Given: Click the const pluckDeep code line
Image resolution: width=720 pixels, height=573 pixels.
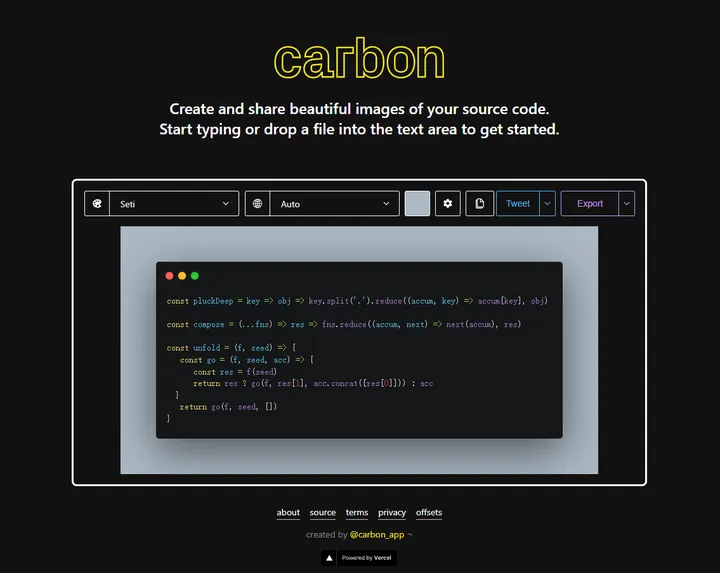Looking at the screenshot, I should click(x=357, y=301).
